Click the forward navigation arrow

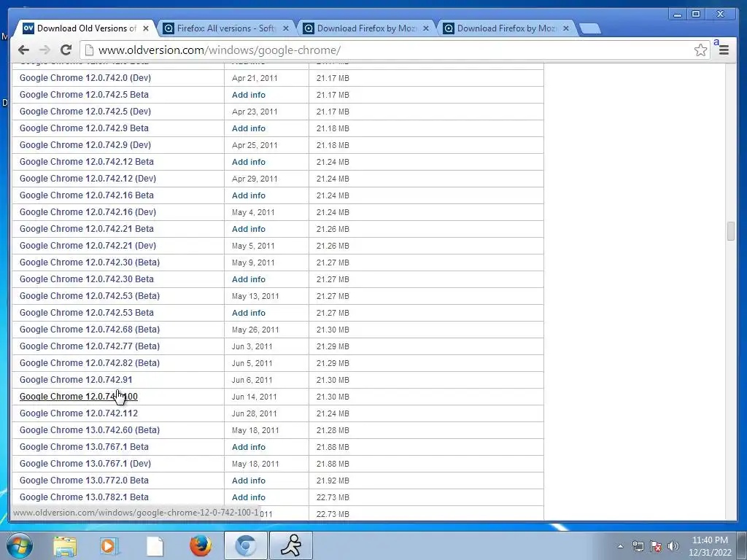click(44, 50)
